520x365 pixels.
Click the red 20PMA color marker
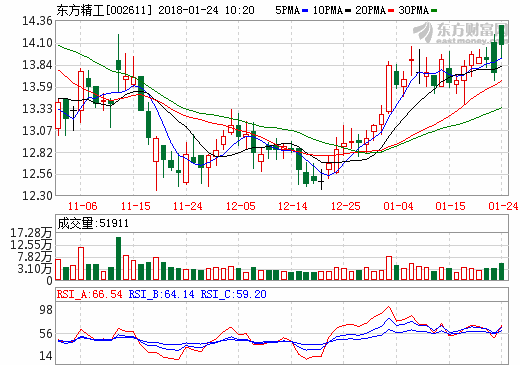pos(391,11)
